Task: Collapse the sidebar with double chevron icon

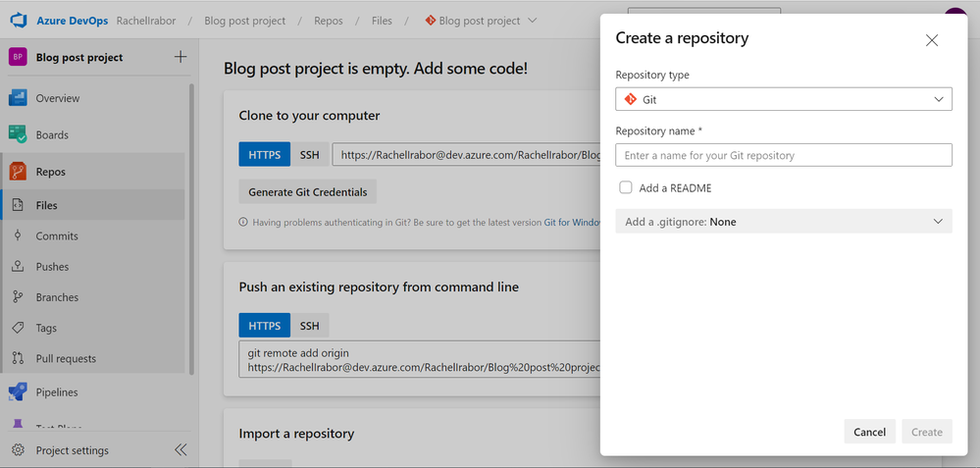Action: 181,450
